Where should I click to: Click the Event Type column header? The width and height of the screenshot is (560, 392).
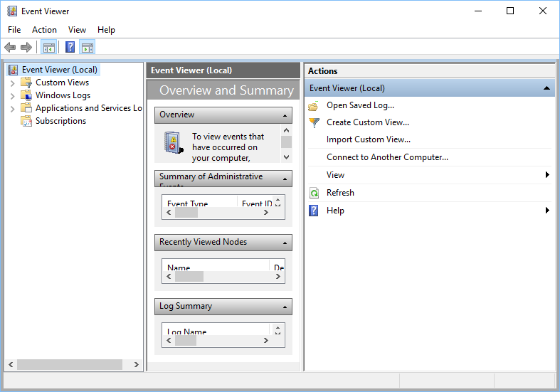pyautogui.click(x=200, y=201)
